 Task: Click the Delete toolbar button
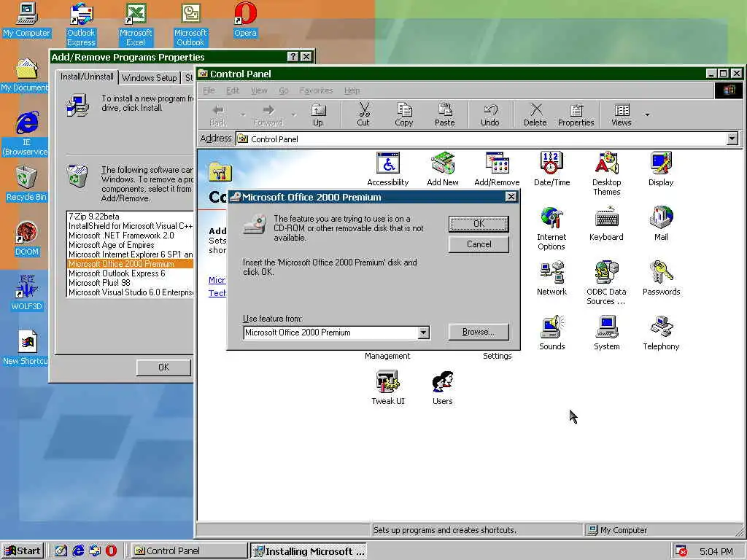click(535, 115)
